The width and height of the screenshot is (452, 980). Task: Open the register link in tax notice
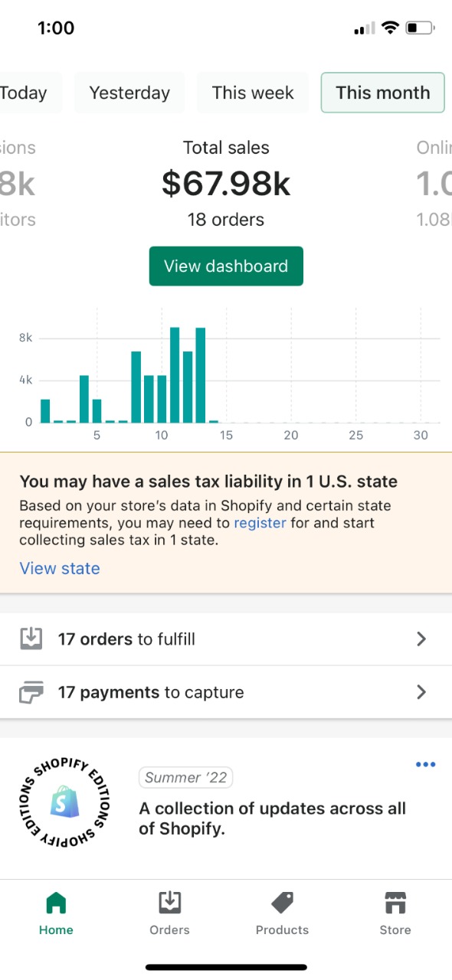pos(260,523)
